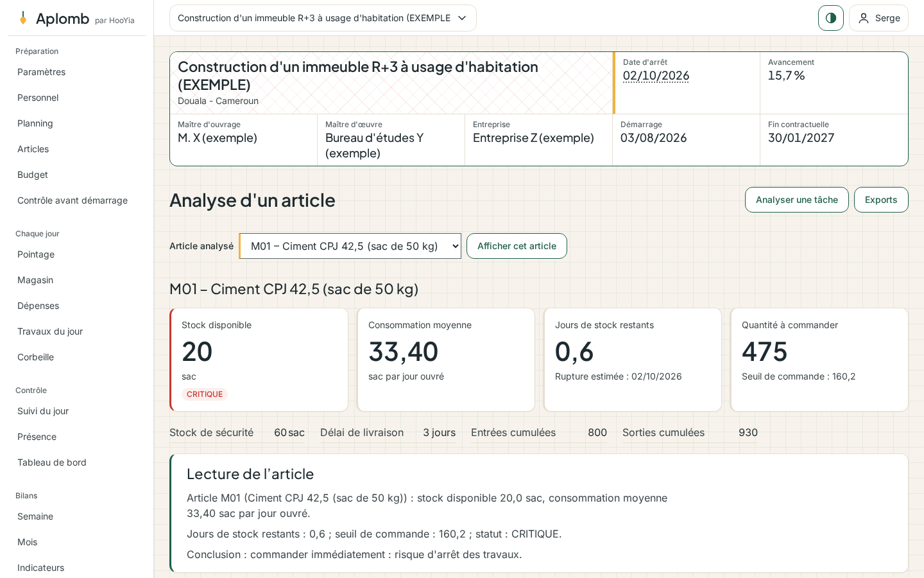
Task: Click the Stock de sécurité 60 sac value
Action: [289, 433]
